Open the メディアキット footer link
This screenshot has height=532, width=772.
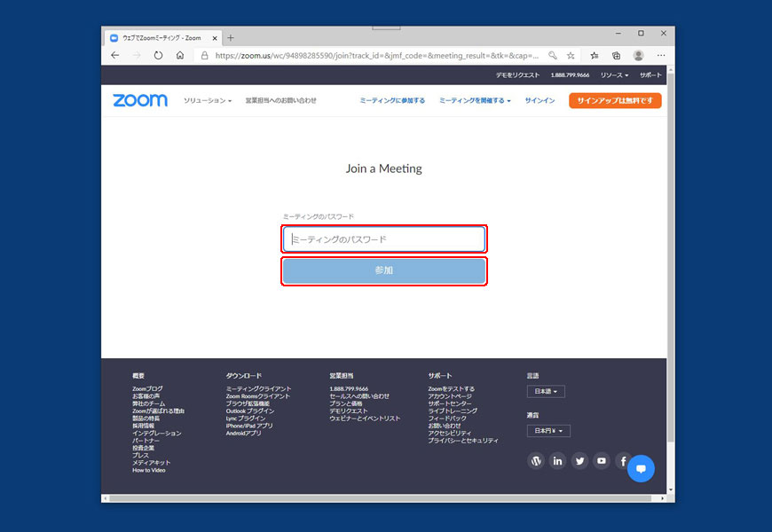[151, 463]
